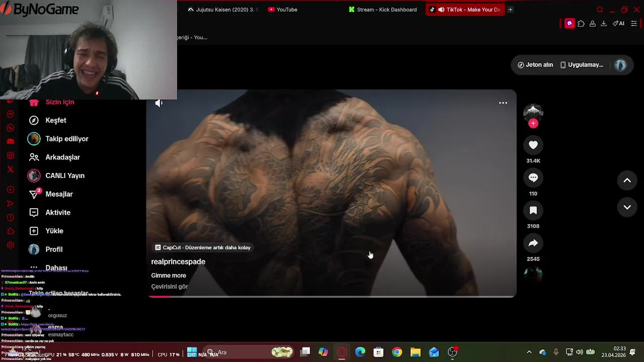Open File Explorer from the taskbar

point(415,352)
